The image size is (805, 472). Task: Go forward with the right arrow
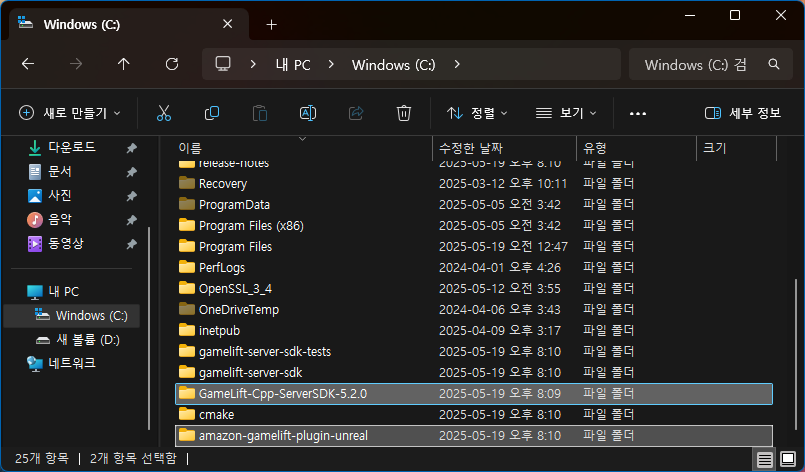76,64
